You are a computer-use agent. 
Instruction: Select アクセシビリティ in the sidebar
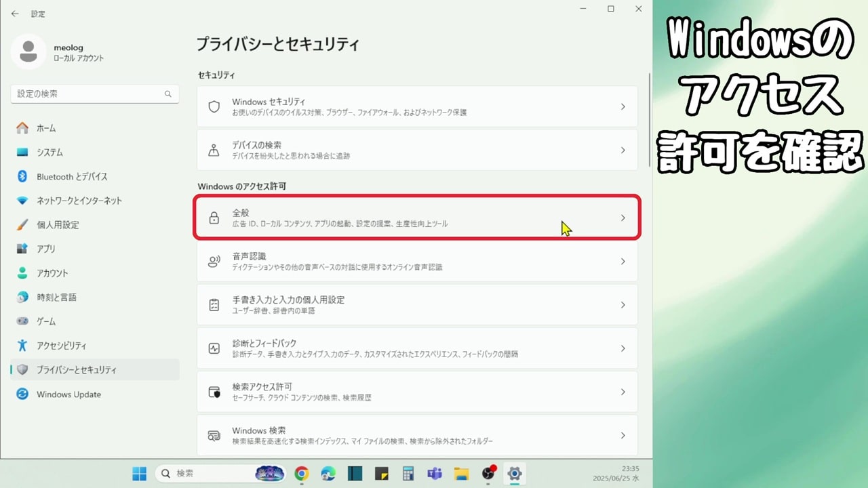click(x=95, y=346)
